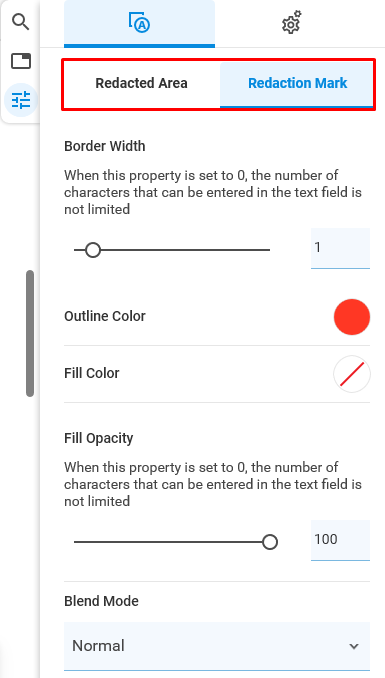Select the properties sliders sidebar icon
Viewport: 385px width, 678px height.
21,100
